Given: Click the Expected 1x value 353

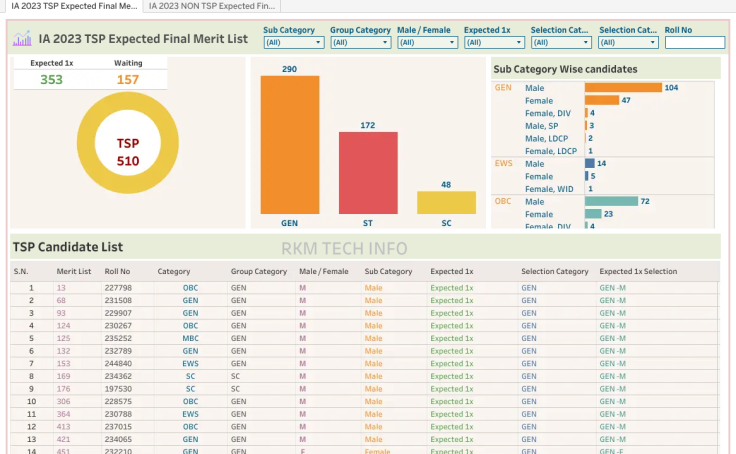Looking at the screenshot, I should click(51, 80).
